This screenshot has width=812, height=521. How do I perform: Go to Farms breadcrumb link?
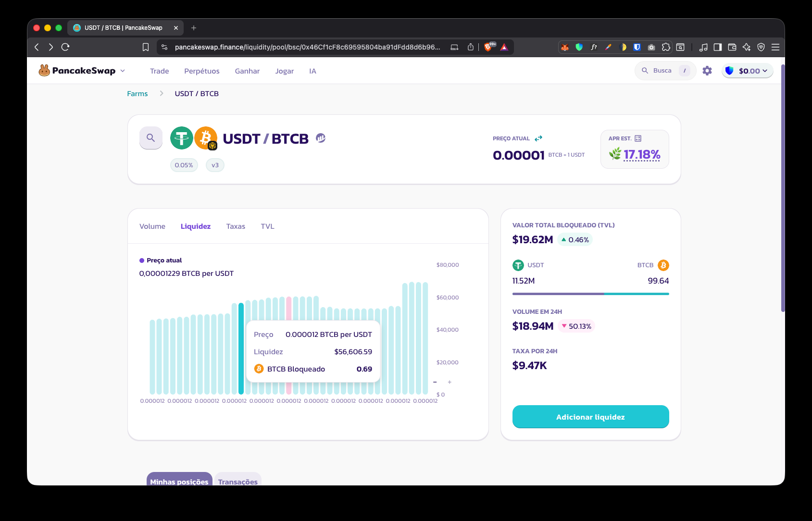coord(137,94)
